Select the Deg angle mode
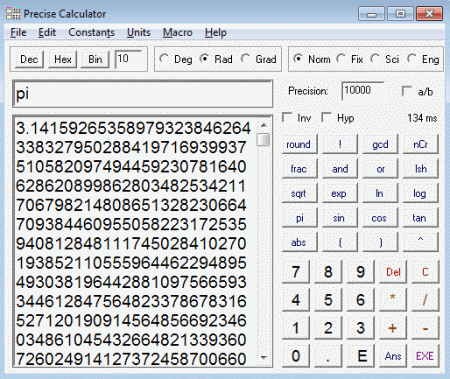Viewport: 450px width, 379px height. click(175, 59)
